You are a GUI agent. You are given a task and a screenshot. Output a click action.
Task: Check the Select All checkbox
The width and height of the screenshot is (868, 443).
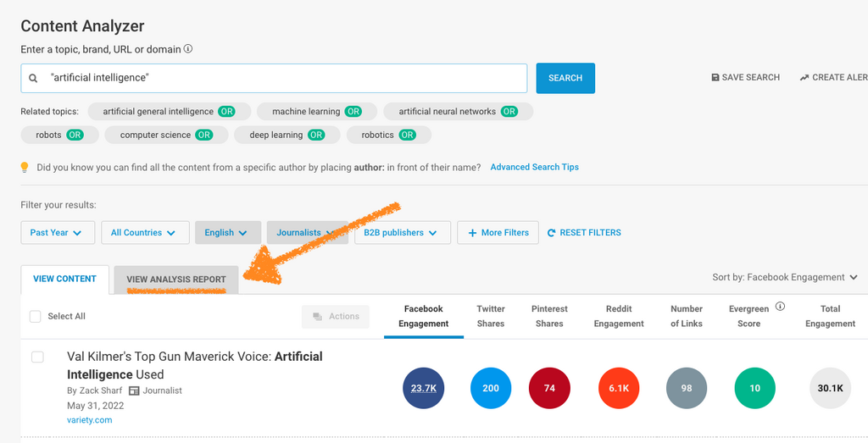(36, 317)
